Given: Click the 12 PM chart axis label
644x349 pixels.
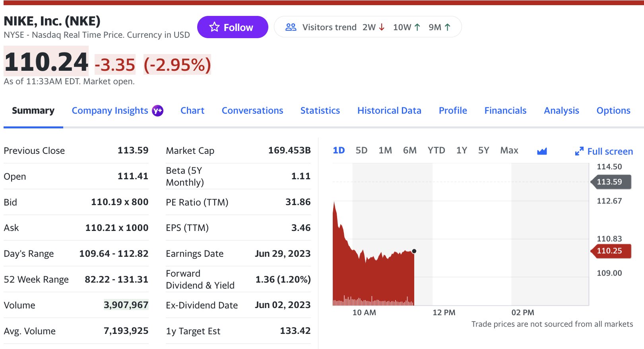Looking at the screenshot, I should click(444, 312).
